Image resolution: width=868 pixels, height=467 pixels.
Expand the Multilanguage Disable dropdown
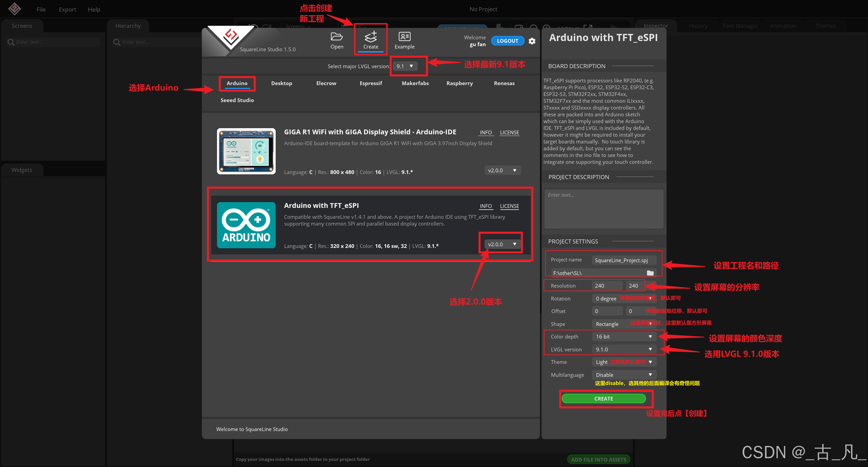[x=624, y=375]
